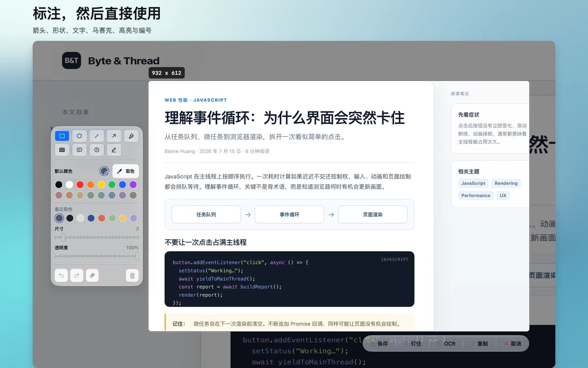Viewport: 588px width, 368px height.
Task: Pick the white default color swatch
Action: click(x=69, y=184)
